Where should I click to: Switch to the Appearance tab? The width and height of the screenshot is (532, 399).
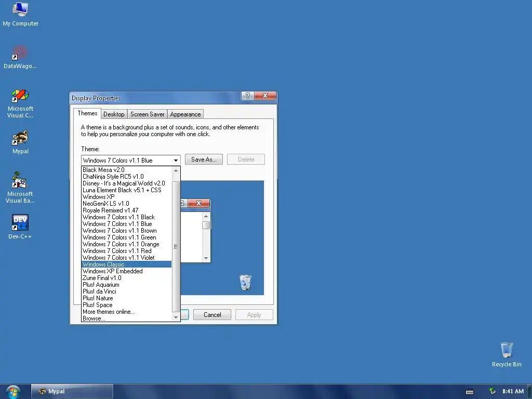[x=185, y=114]
